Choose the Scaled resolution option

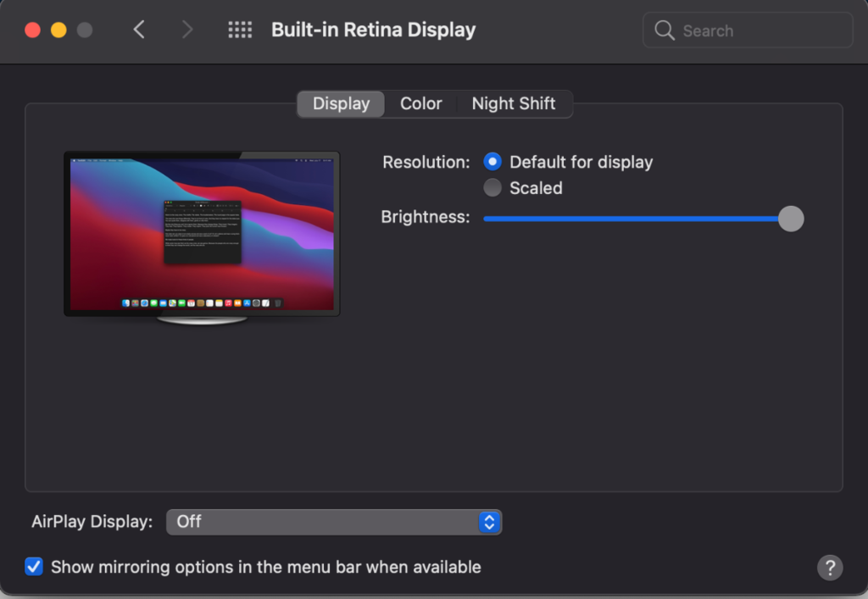[x=492, y=188]
